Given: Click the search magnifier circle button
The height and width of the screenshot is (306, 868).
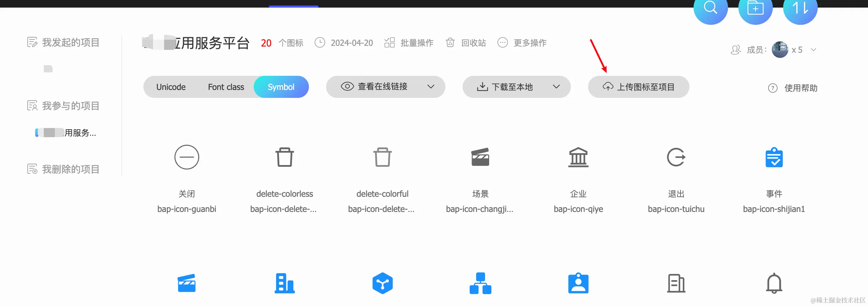Looking at the screenshot, I should (x=710, y=8).
